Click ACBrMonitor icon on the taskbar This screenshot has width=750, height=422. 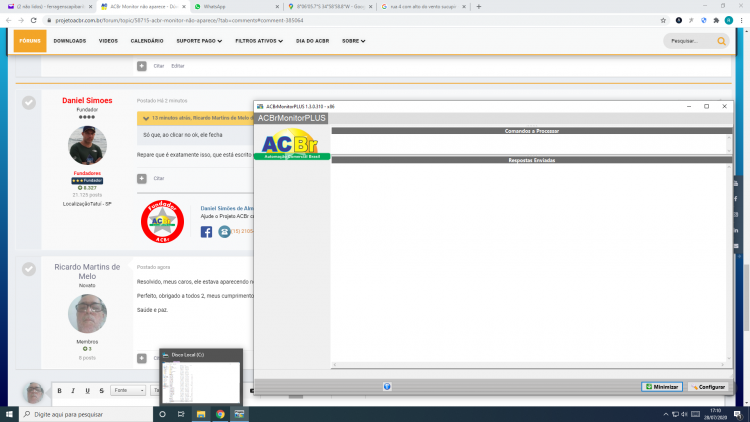pyautogui.click(x=239, y=414)
